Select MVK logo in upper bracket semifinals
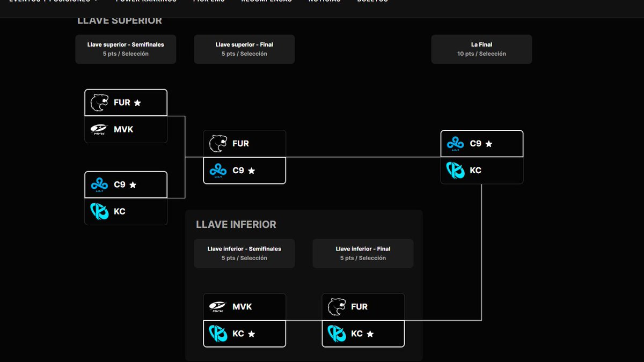Image resolution: width=644 pixels, height=362 pixels. tap(99, 129)
